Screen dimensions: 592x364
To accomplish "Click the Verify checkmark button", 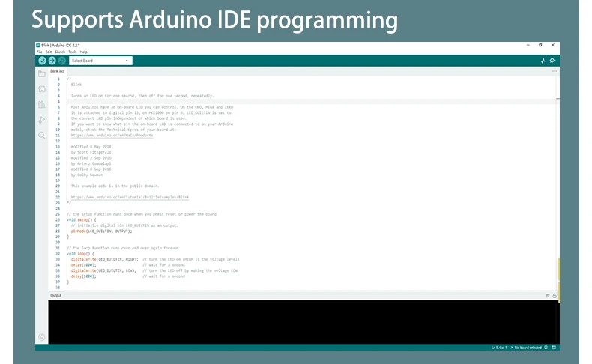I will coord(42,61).
